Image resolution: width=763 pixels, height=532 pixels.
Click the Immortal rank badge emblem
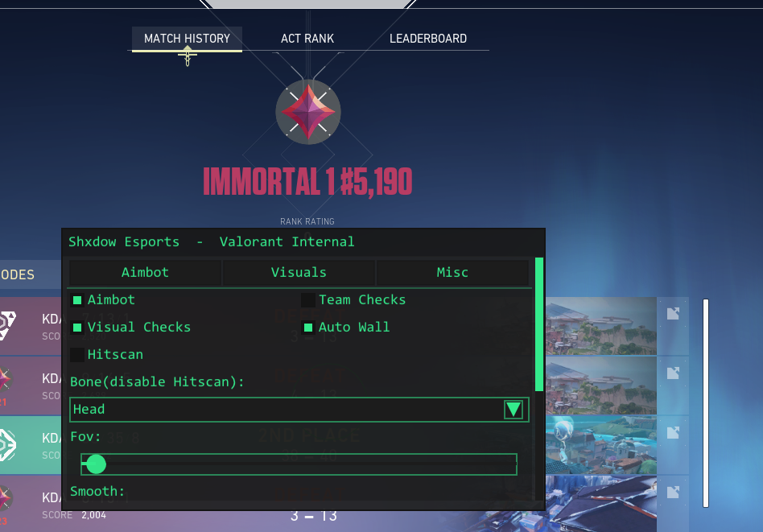tap(308, 112)
